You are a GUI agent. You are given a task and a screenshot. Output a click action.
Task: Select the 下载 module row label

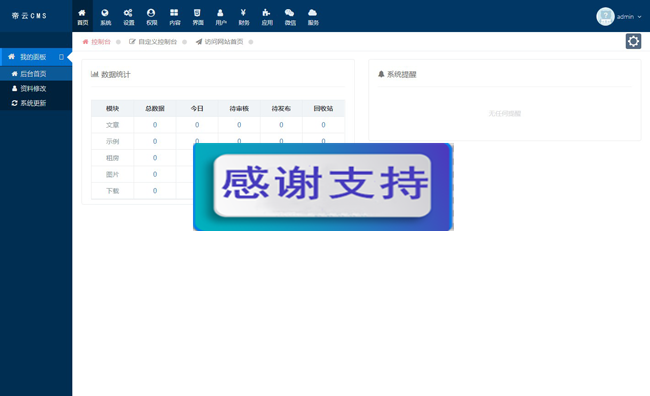click(x=112, y=191)
